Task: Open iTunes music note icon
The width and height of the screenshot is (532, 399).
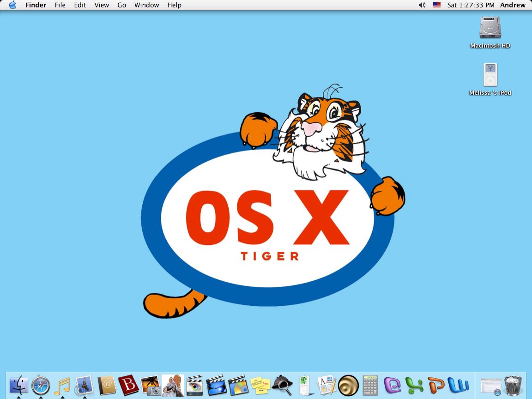Action: [x=62, y=386]
